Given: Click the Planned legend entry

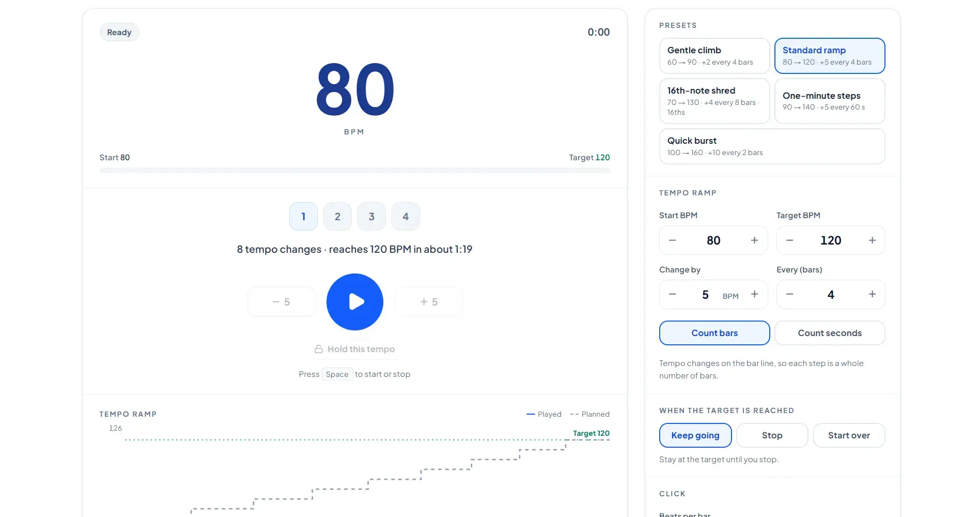Looking at the screenshot, I should [589, 414].
